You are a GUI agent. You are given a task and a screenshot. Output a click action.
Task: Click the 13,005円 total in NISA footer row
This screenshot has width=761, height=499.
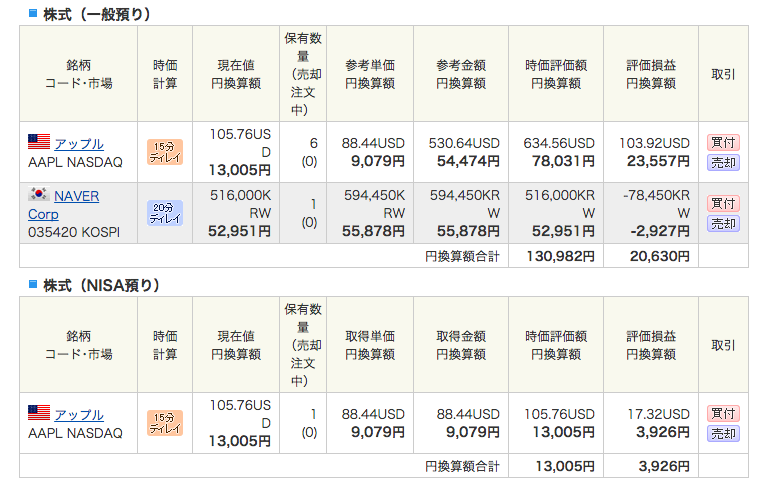[565, 466]
